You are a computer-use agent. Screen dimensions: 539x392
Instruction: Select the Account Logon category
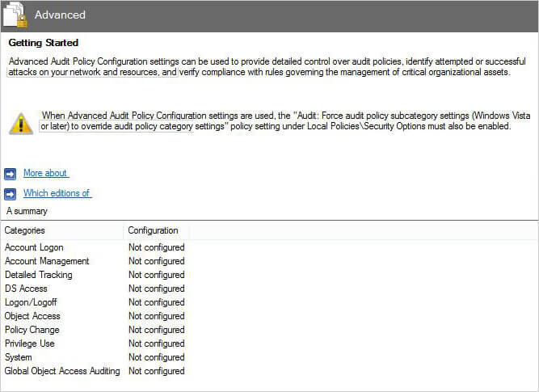tap(34, 247)
